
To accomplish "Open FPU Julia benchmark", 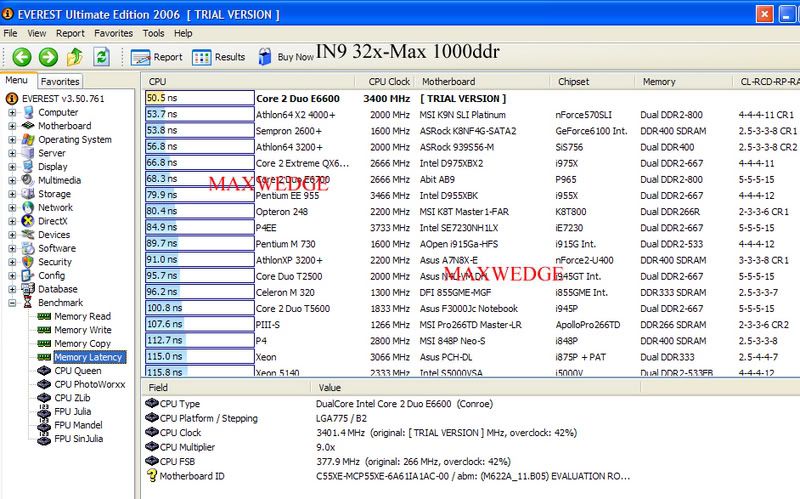I will (72, 412).
